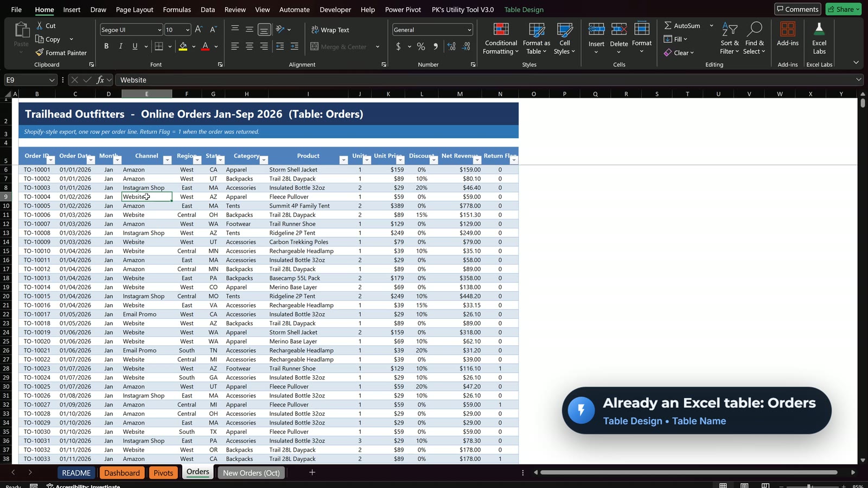The image size is (868, 488).
Task: Add a new sheet with plus button
Action: tap(312, 473)
